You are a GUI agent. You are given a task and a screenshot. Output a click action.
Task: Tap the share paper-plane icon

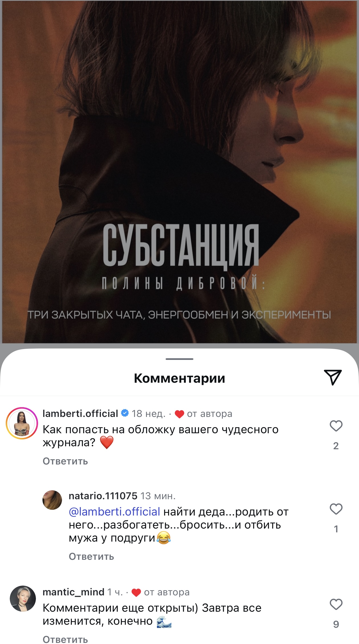[x=333, y=377]
